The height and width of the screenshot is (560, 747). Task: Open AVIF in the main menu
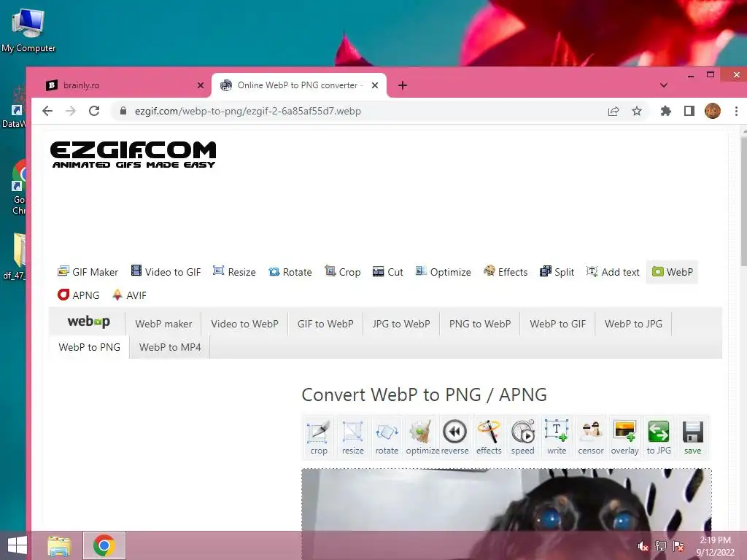pyautogui.click(x=129, y=295)
